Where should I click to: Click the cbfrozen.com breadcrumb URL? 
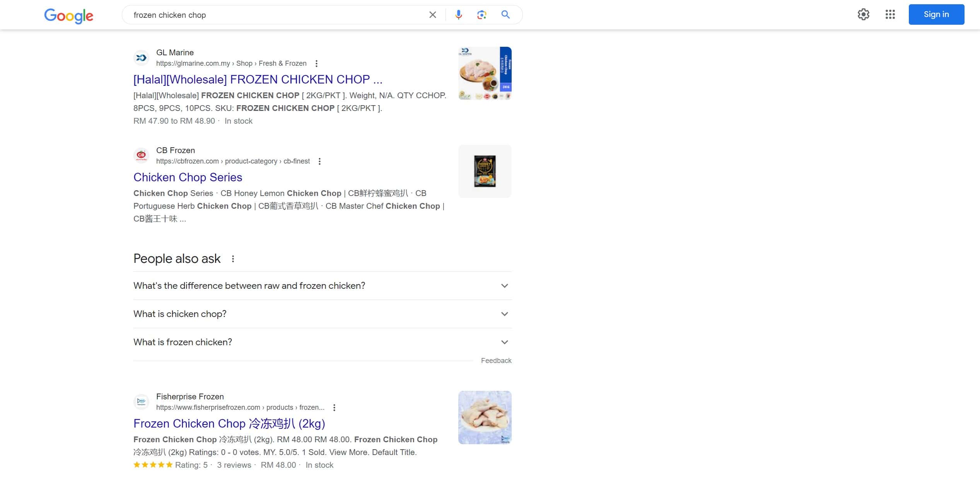(233, 161)
